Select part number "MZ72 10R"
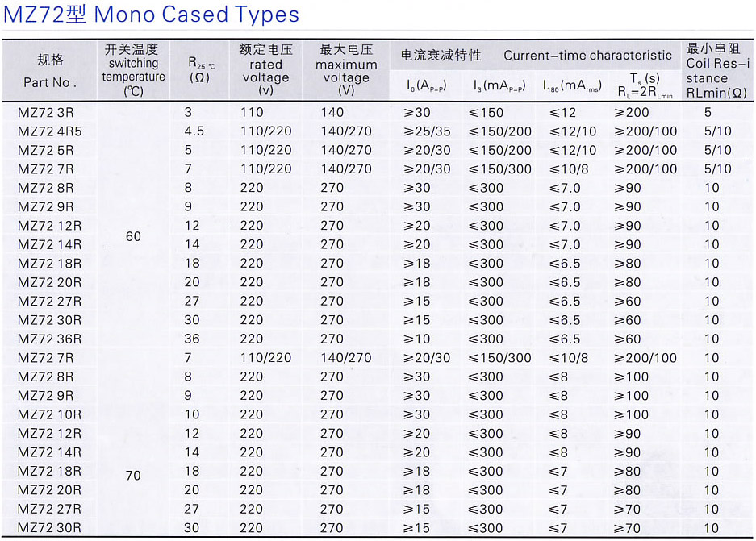 tap(50, 414)
